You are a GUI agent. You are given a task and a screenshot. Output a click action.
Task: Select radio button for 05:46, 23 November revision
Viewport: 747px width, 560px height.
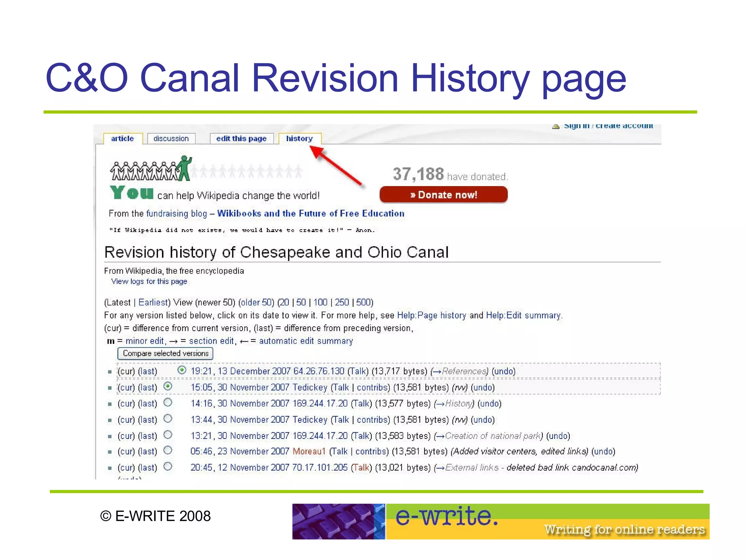click(x=168, y=451)
